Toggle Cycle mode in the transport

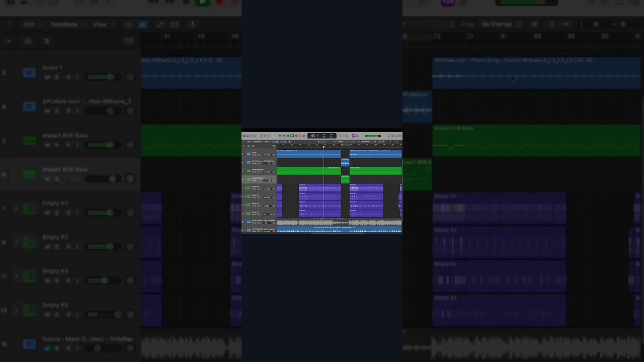coord(304,136)
